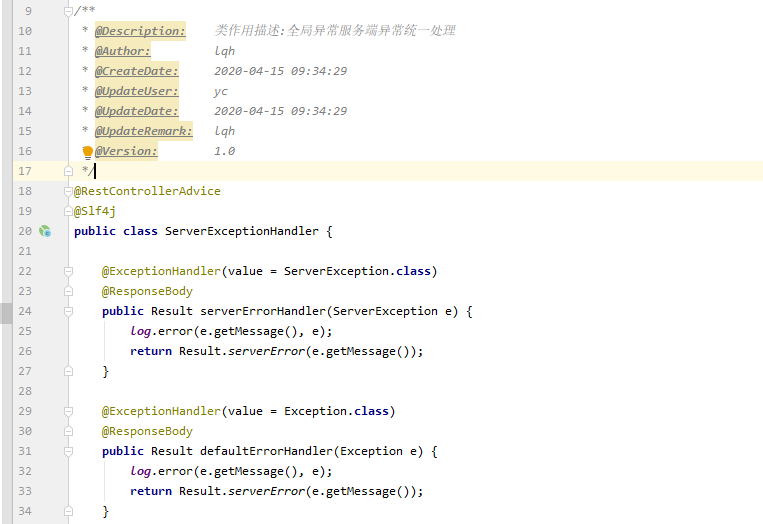Screen dimensions: 763x524
Task: Click the @ResponseBody annotation on line 23
Action: 147,291
